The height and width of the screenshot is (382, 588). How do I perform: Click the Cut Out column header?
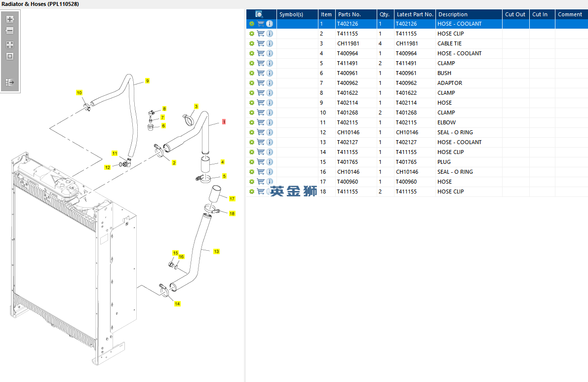coord(515,14)
